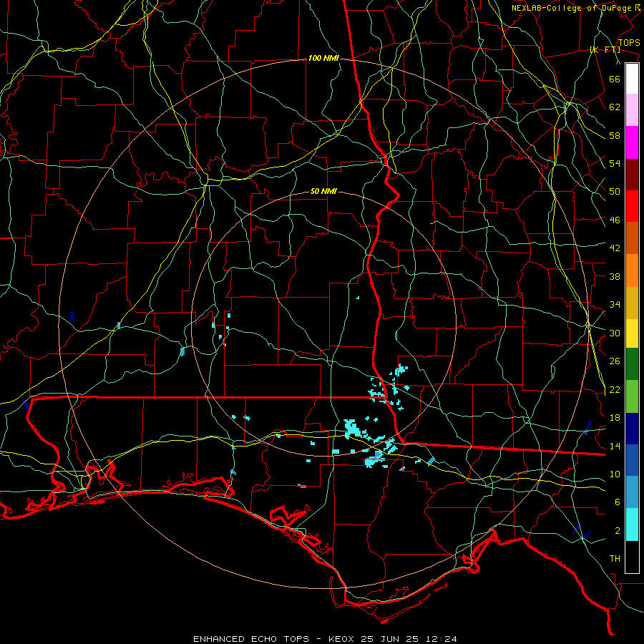Click the legend value '58'

point(615,135)
